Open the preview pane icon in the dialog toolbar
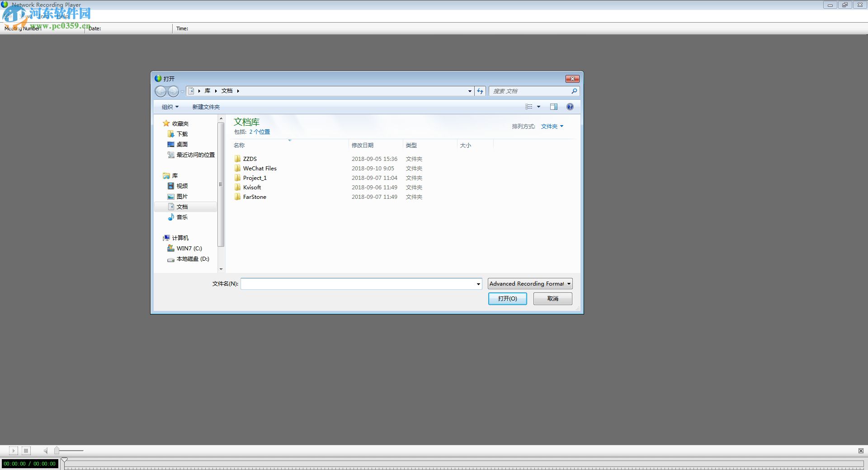Screen dimensions: 868x470 553,107
